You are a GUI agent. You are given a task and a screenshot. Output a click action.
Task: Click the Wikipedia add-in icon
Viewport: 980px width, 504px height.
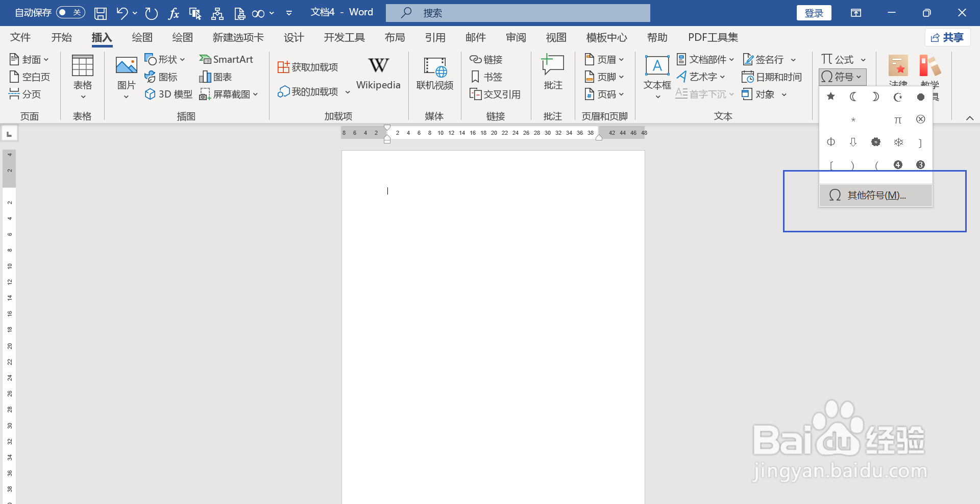pos(378,65)
